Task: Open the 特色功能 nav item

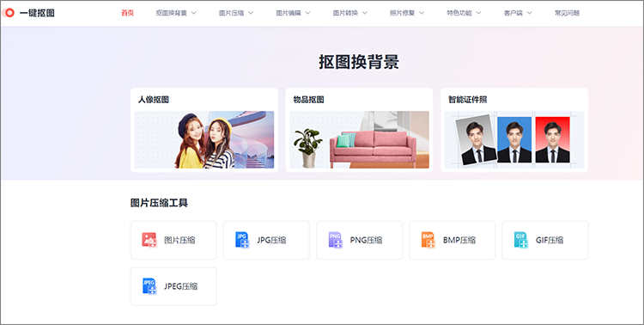Action: pyautogui.click(x=459, y=13)
